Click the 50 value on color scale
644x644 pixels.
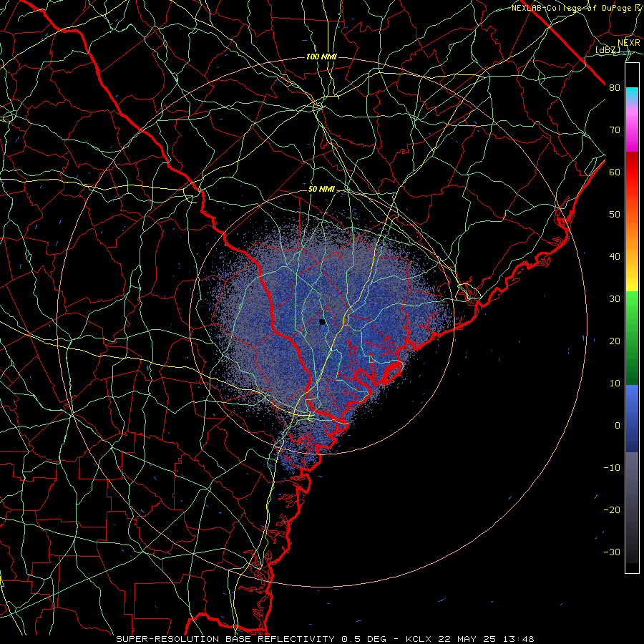[x=615, y=215]
